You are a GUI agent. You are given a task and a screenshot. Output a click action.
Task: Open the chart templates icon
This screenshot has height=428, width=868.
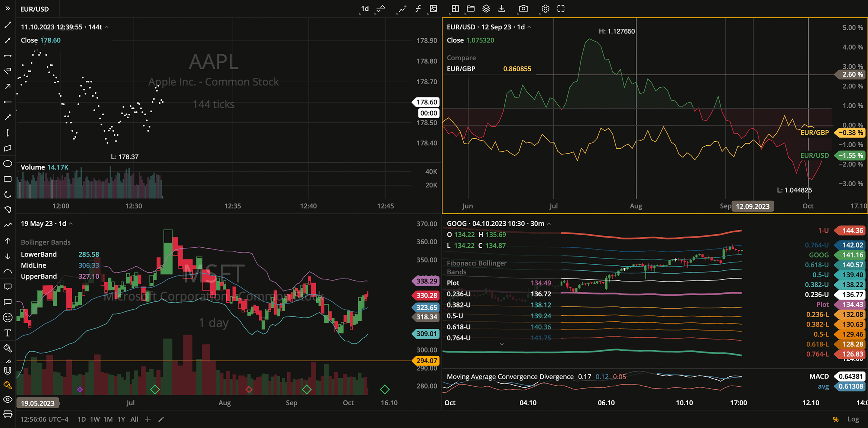[434, 9]
